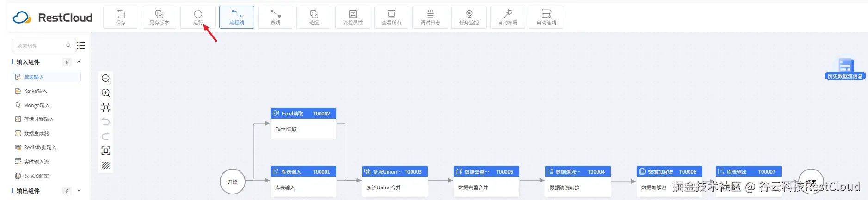Select the 库表输出 T00007 node
Screen dimensions: 868x200
coord(749,182)
